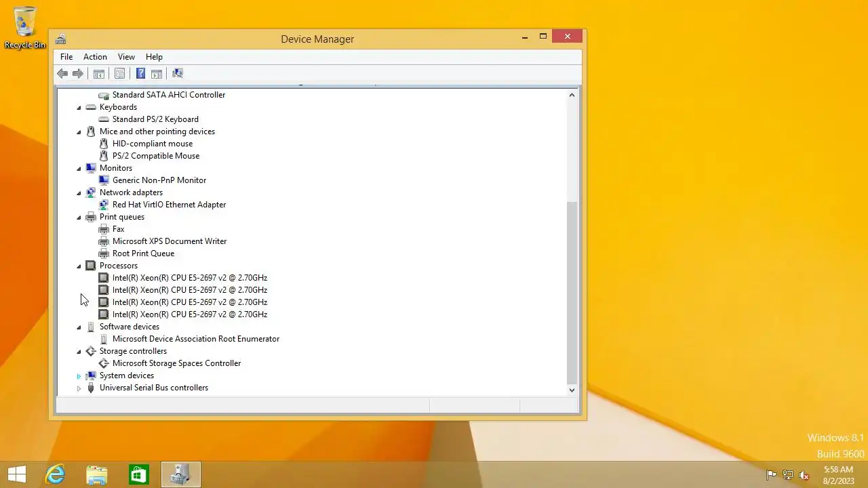This screenshot has width=868, height=488.
Task: Click the Microsoft Storage Spaces Controller icon
Action: pos(104,363)
